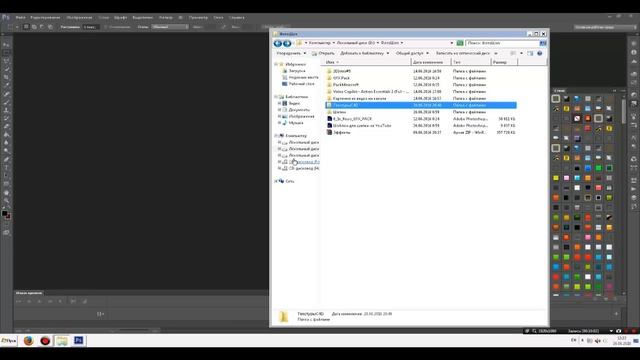Select the Rectangular Marquee tool
The height and width of the screenshot is (360, 640).
7,53
